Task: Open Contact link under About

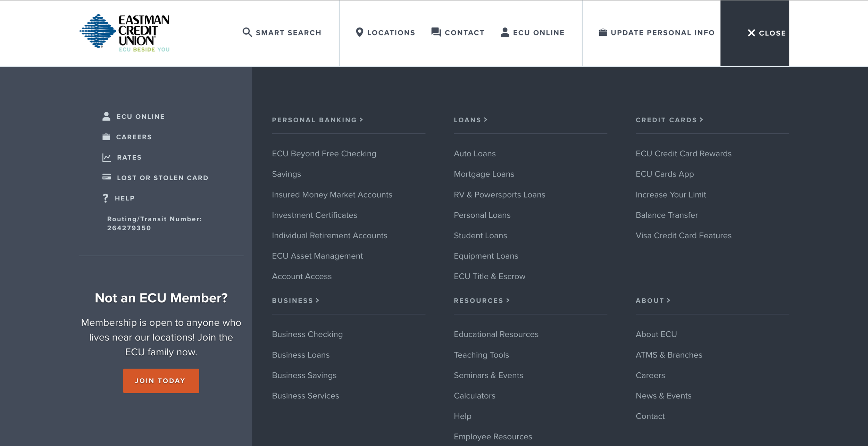Action: click(x=650, y=416)
